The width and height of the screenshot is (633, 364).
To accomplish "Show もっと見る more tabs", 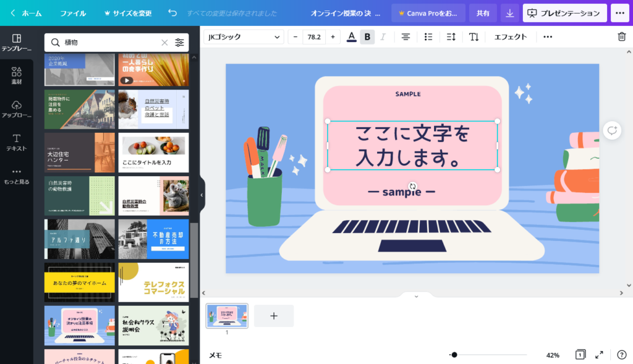I will point(17,176).
